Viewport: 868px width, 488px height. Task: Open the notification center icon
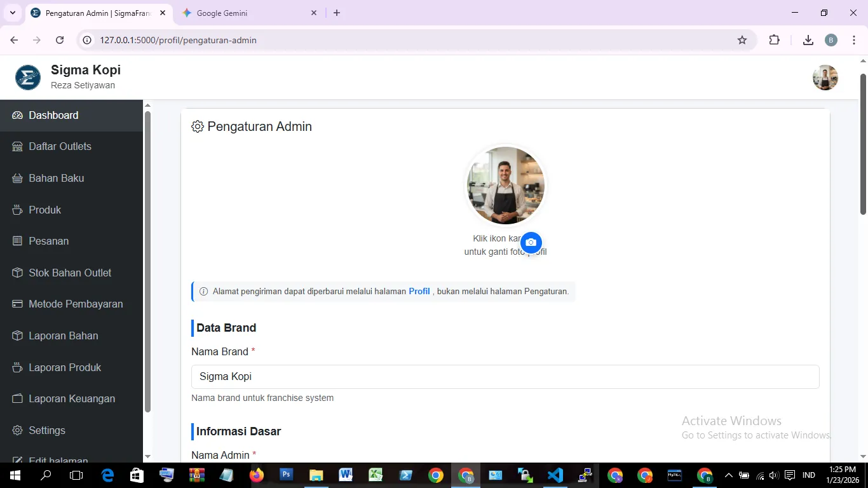pos(790,475)
